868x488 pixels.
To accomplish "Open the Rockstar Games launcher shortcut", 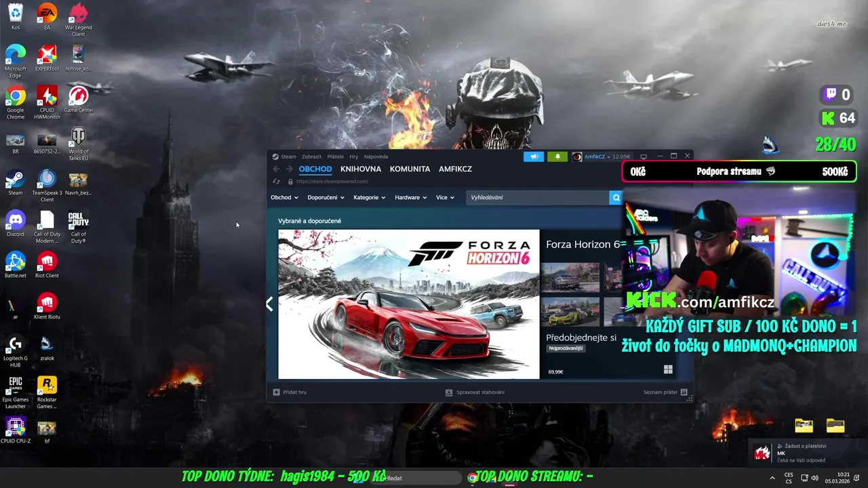I will click(x=47, y=392).
